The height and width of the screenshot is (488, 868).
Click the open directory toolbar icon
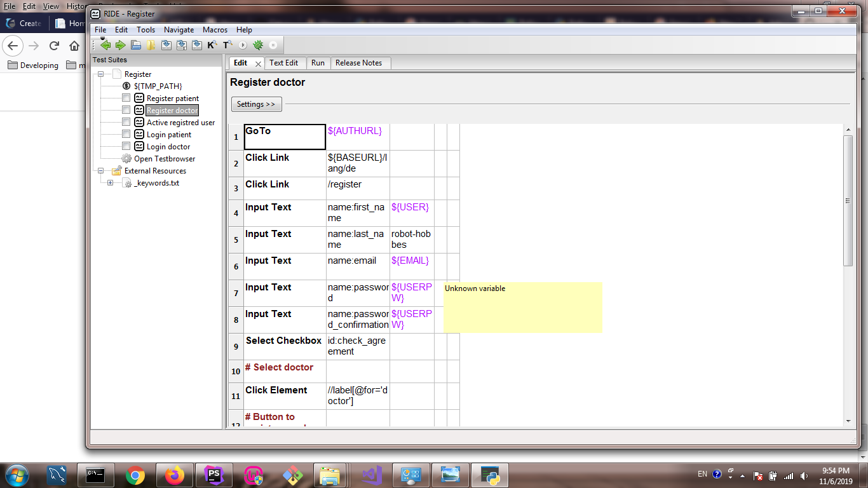pos(151,44)
